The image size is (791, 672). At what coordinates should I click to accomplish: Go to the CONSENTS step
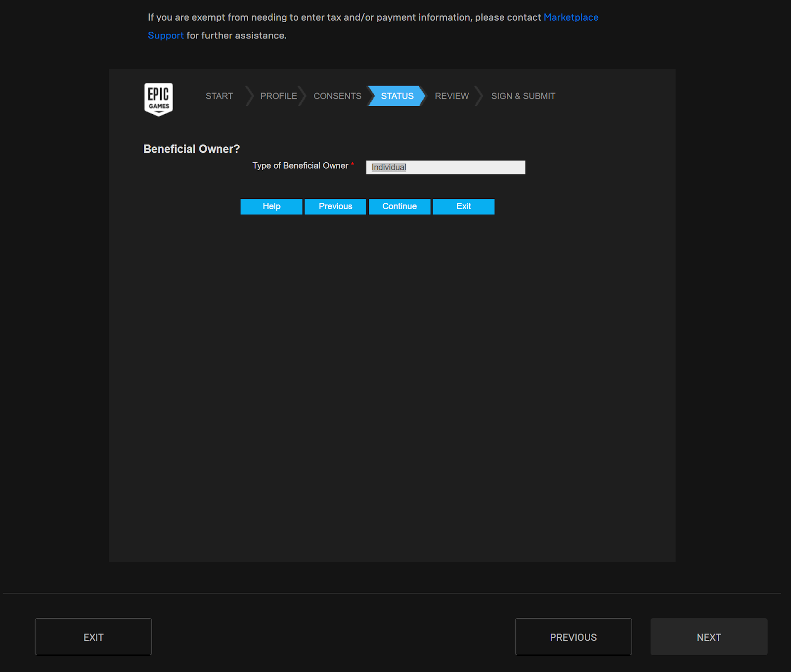click(x=338, y=96)
